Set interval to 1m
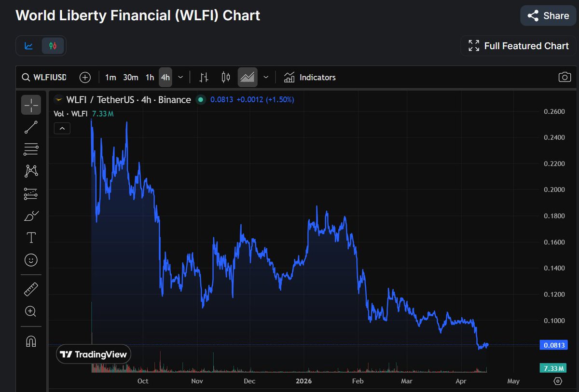 tap(110, 77)
